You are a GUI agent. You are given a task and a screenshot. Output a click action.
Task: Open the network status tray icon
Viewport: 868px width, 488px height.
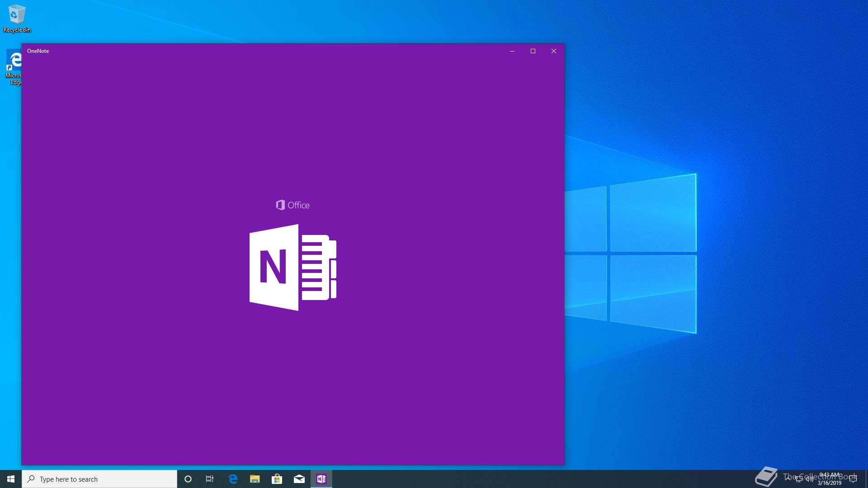(799, 479)
